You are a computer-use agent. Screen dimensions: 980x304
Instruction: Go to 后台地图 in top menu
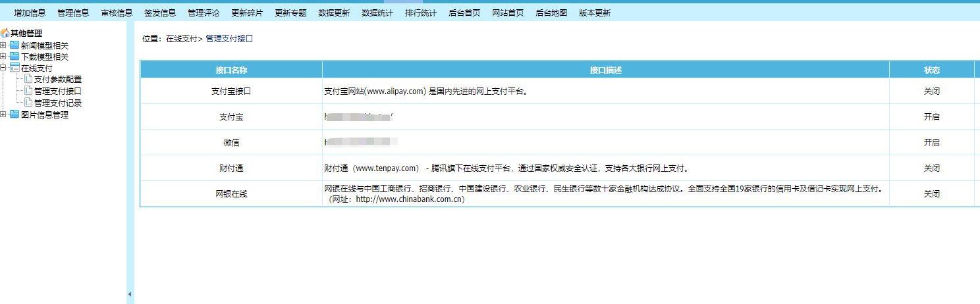[551, 13]
